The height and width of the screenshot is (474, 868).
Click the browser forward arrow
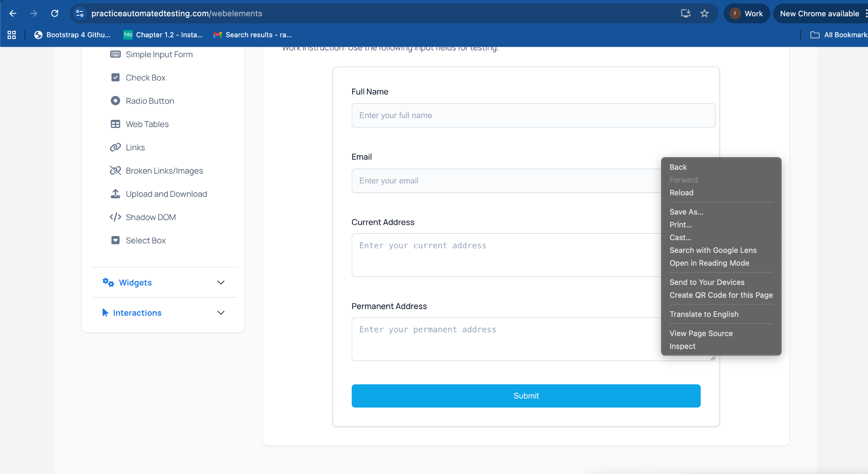coord(33,14)
